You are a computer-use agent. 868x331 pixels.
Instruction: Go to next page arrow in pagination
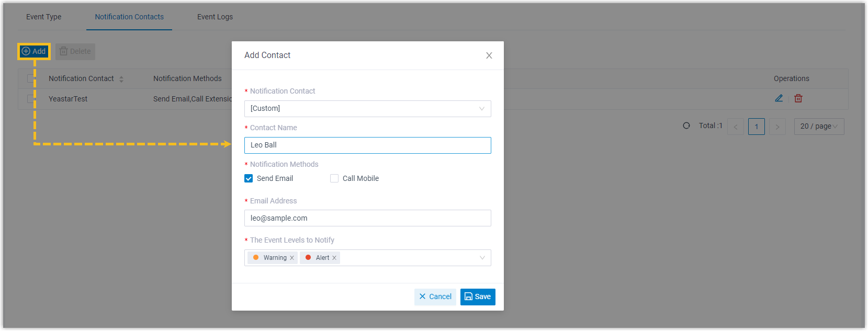click(777, 127)
